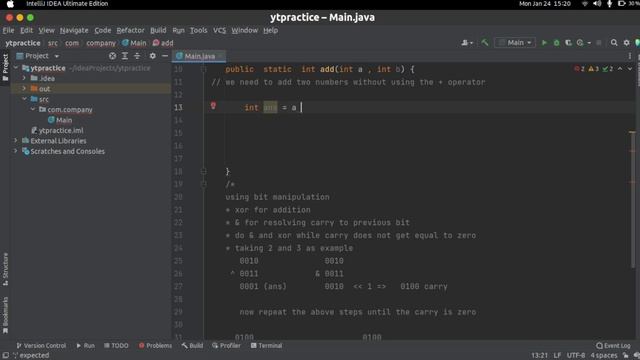Screen dimensions: 640x360
Task: Open Project panel options gear
Action: pyautogui.click(x=152, y=56)
